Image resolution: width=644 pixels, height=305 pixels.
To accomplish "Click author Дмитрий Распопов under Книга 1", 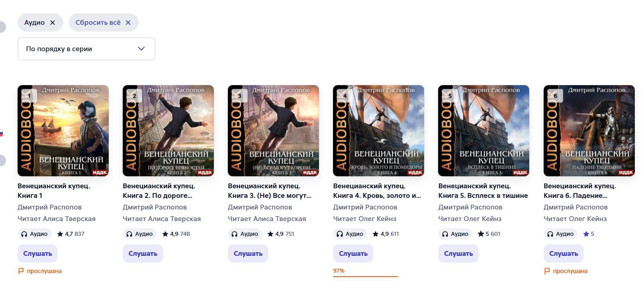I will (50, 207).
